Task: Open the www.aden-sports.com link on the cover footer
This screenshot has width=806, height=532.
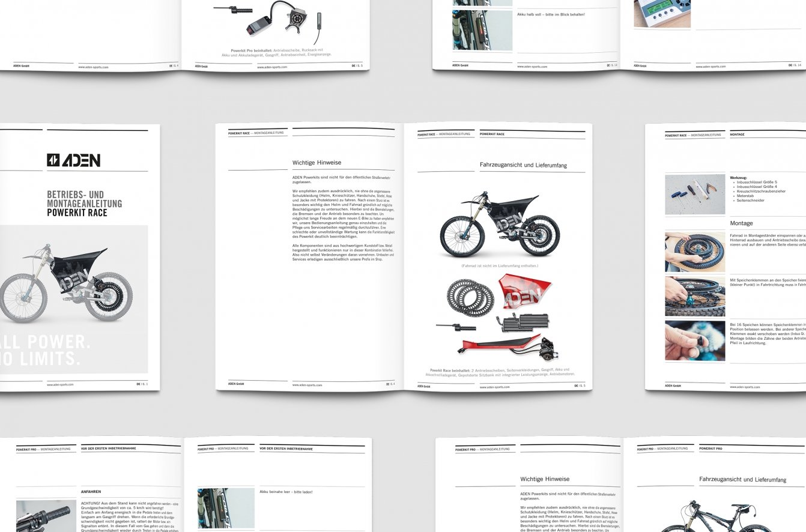Action: point(60,384)
